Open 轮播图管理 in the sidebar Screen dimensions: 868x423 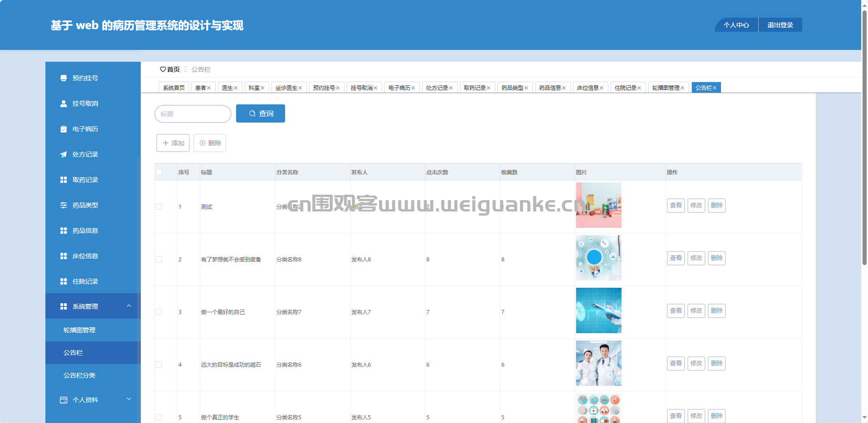tap(93, 330)
